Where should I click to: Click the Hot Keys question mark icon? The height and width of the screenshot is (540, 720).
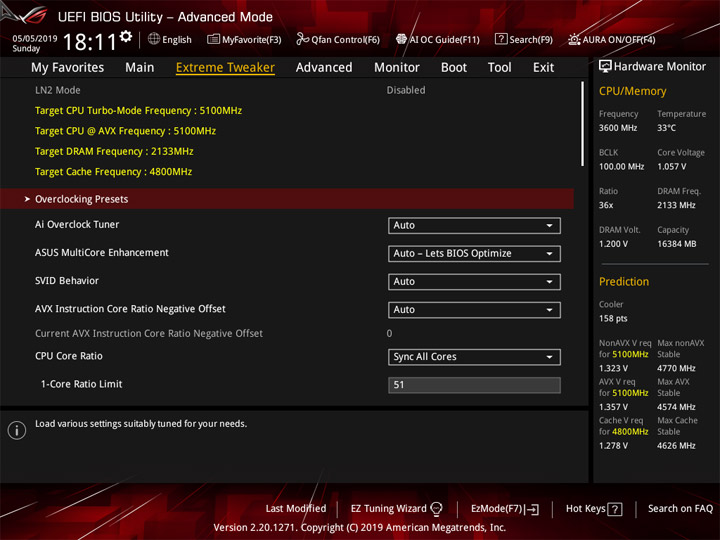[614, 509]
